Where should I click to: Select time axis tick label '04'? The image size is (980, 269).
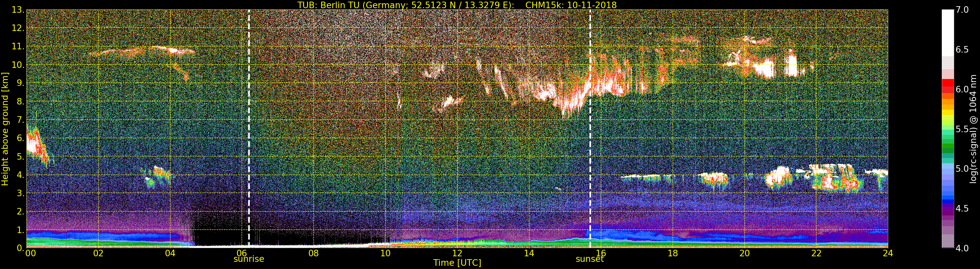tap(170, 253)
